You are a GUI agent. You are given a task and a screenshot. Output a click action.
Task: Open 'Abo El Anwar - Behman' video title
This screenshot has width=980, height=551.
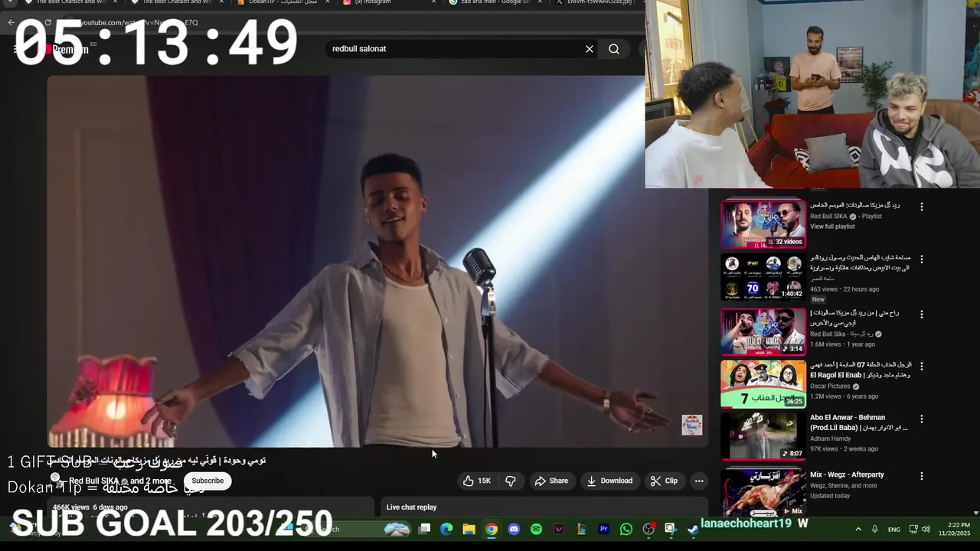859,422
